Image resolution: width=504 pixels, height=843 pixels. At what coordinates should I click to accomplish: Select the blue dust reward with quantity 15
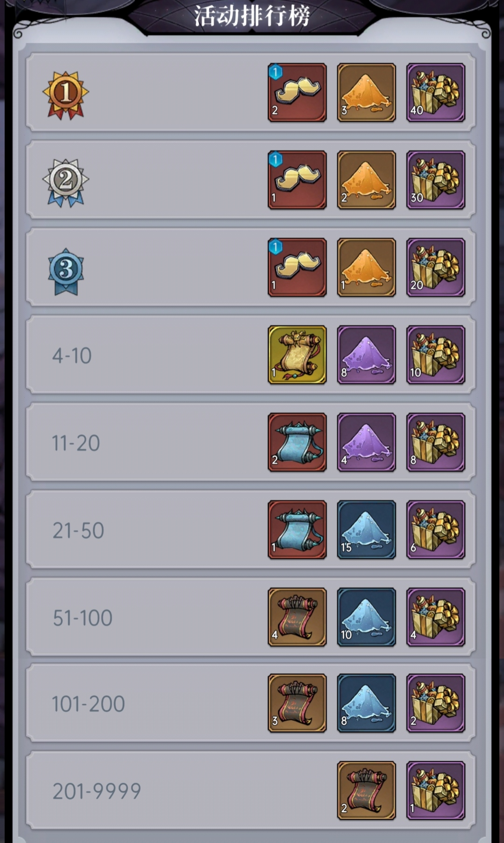367,530
